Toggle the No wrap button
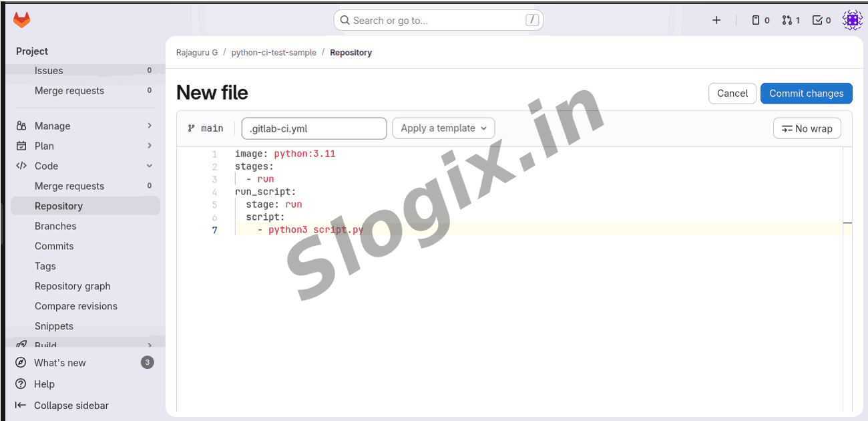The width and height of the screenshot is (868, 421). pyautogui.click(x=807, y=128)
